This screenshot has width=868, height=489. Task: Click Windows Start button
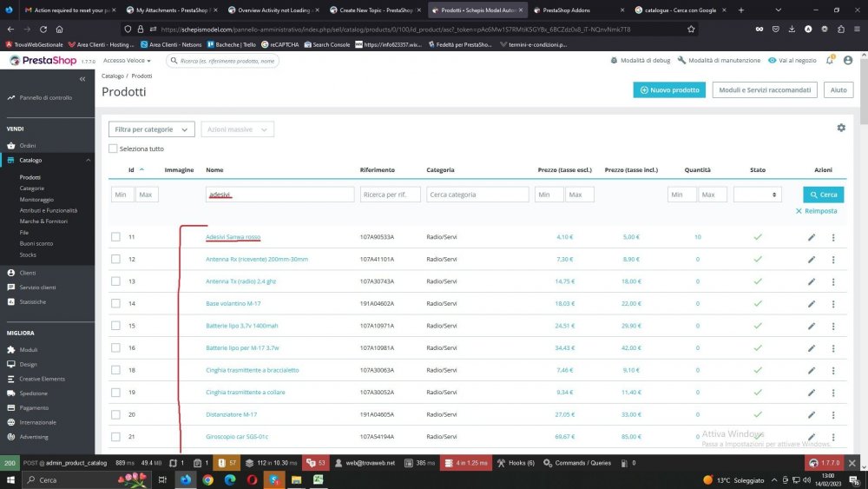[10, 479]
